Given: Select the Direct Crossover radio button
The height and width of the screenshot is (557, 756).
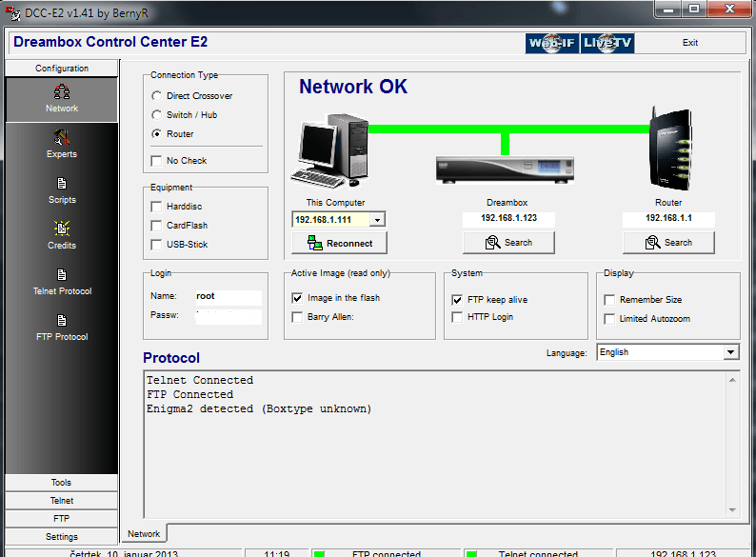Looking at the screenshot, I should [x=156, y=96].
